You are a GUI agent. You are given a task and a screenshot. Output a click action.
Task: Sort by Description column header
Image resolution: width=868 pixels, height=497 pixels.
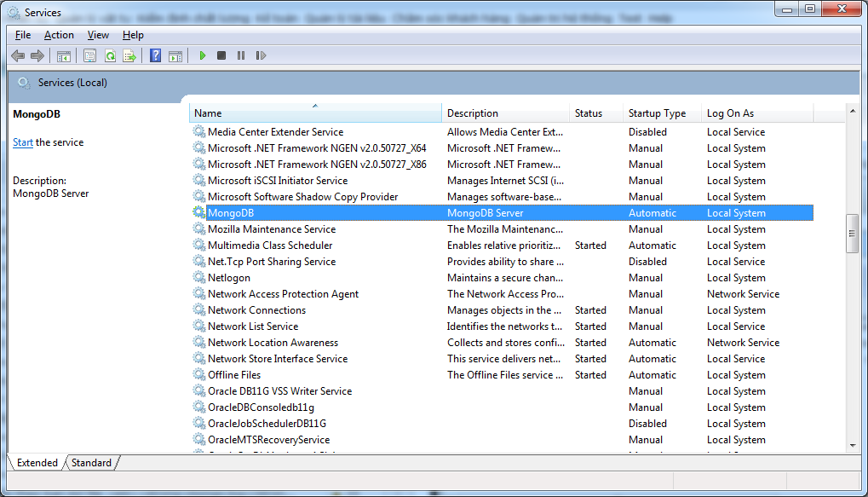tap(505, 113)
